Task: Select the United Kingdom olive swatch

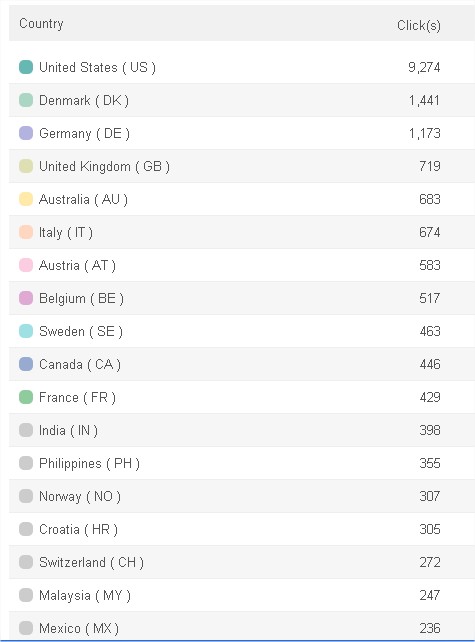Action: coord(26,166)
